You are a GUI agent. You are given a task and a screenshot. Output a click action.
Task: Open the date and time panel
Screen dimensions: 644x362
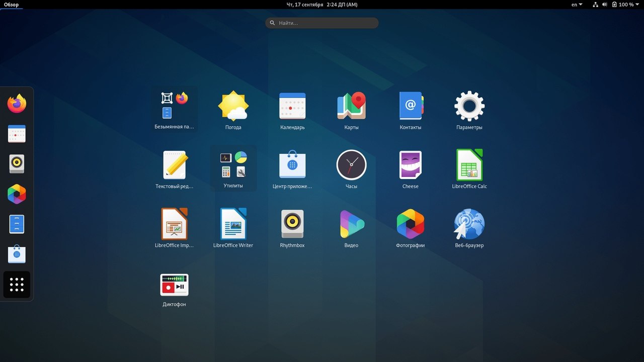click(322, 5)
